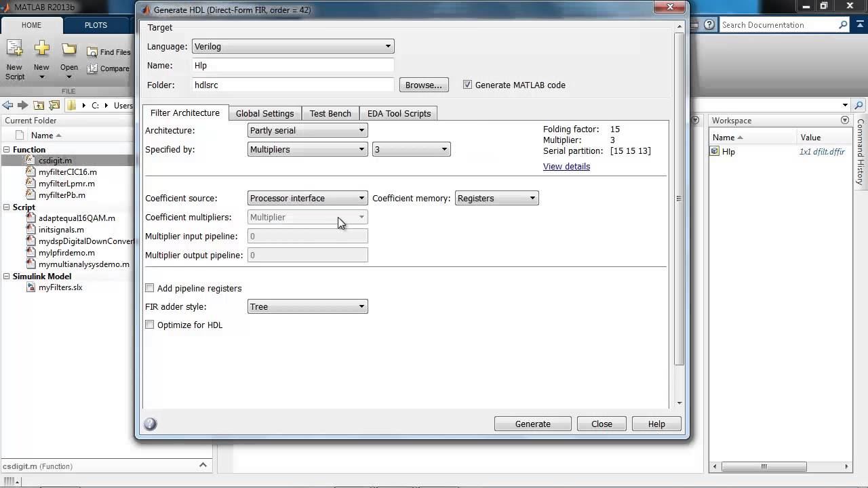Collapse the Script group in Current Folder
This screenshot has height=488, width=868.
point(6,207)
